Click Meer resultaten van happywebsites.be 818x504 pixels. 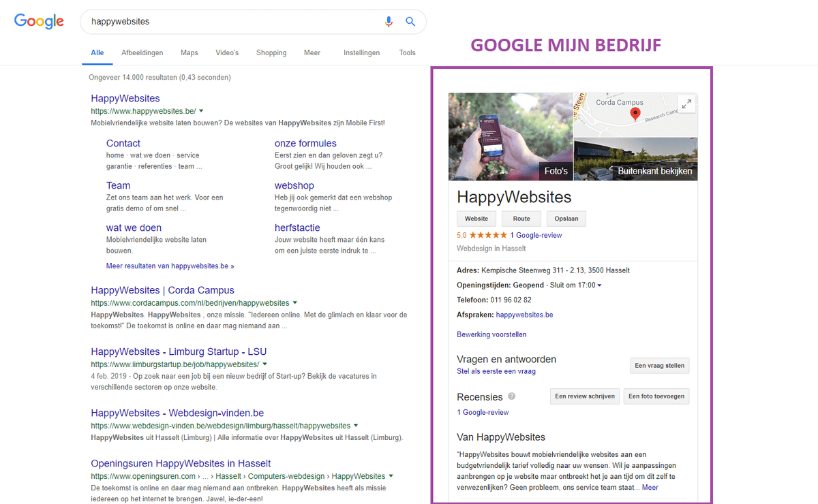[x=170, y=266]
